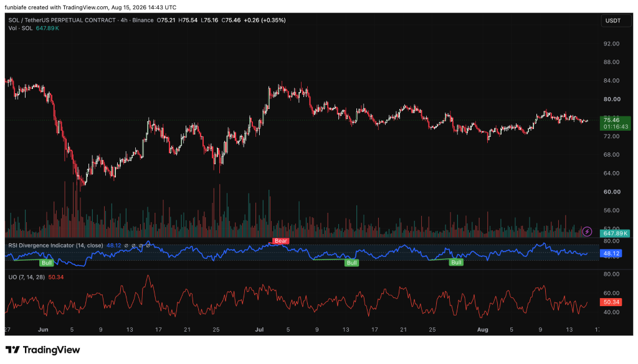Click the 56.00 price scale label
The width and height of the screenshot is (638, 364).
coord(612,210)
